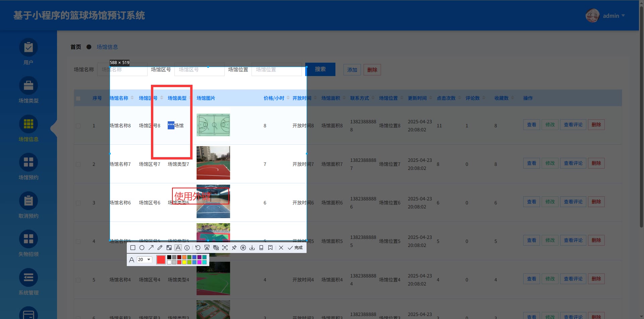Click the undo annotation icon
The image size is (644, 319).
pos(198,248)
